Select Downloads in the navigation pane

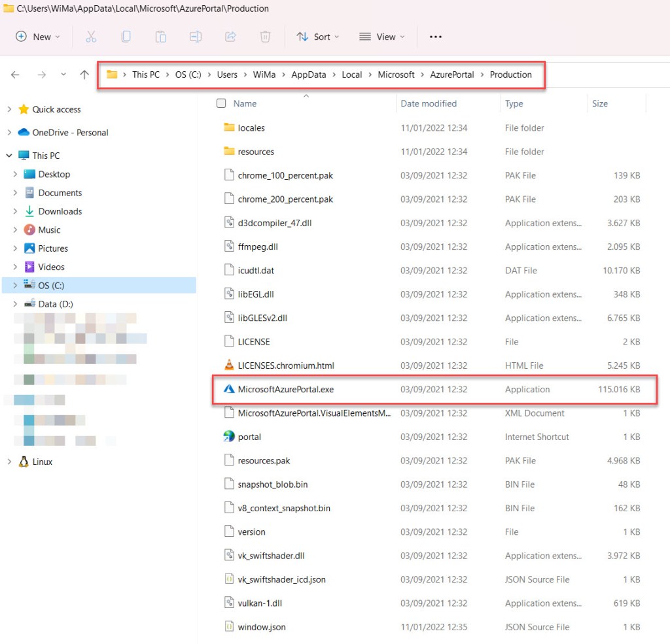(x=60, y=211)
